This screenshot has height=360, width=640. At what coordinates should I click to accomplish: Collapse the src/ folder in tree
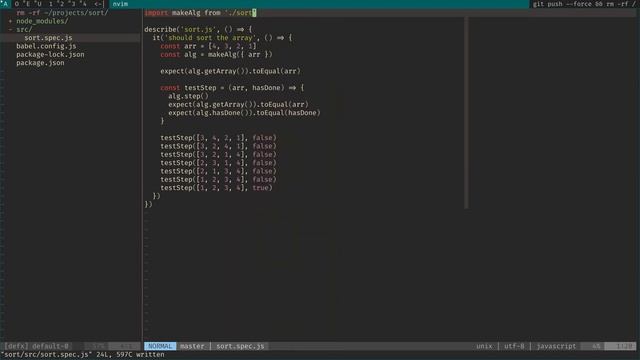click(24, 29)
